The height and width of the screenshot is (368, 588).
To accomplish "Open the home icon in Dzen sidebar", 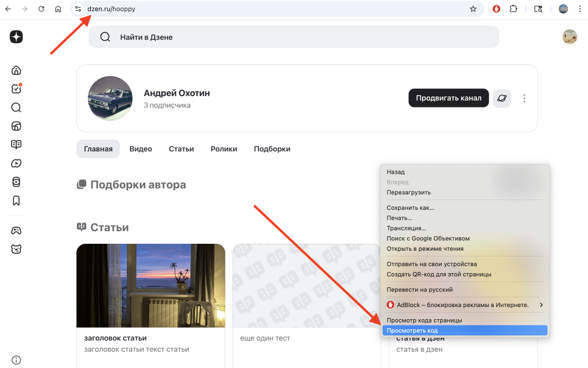I will click(16, 71).
